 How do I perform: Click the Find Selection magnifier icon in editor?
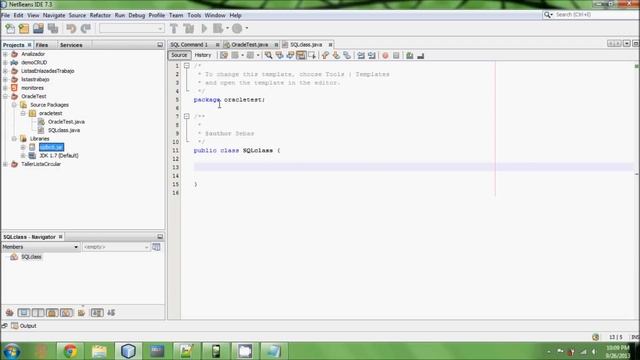[268, 55]
